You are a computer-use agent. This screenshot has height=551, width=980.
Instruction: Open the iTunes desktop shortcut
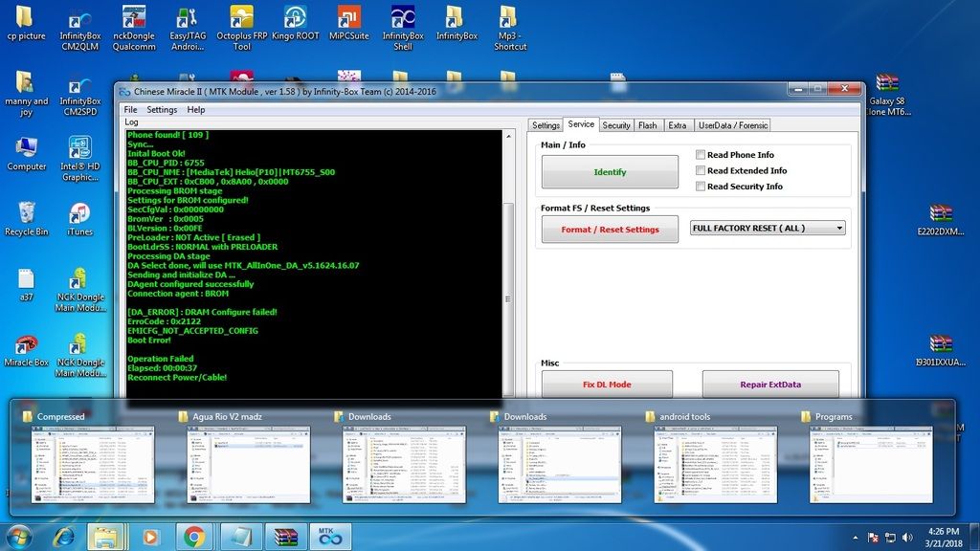coord(80,212)
